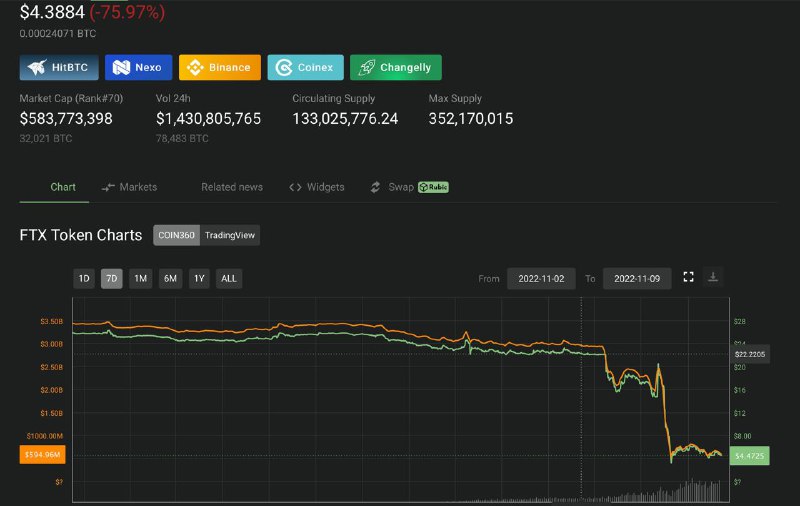Click the Changelly rocket icon
This screenshot has height=506, width=800.
point(367,67)
